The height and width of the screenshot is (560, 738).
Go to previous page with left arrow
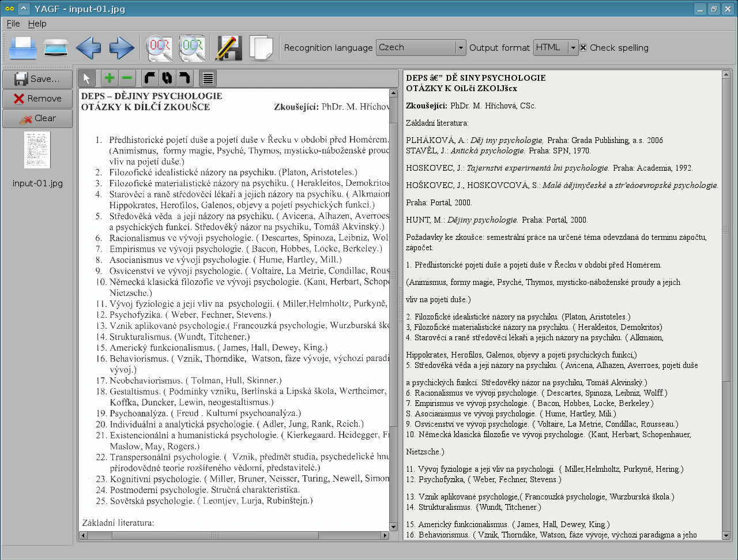[88, 48]
